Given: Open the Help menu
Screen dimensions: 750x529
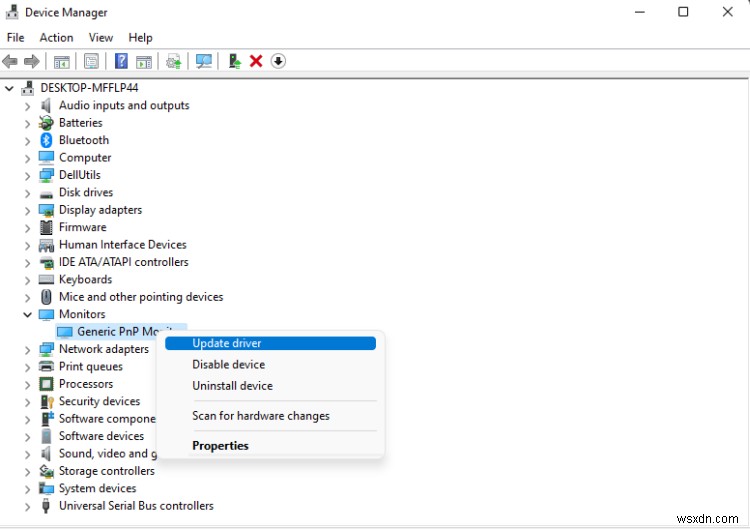Looking at the screenshot, I should pos(140,37).
